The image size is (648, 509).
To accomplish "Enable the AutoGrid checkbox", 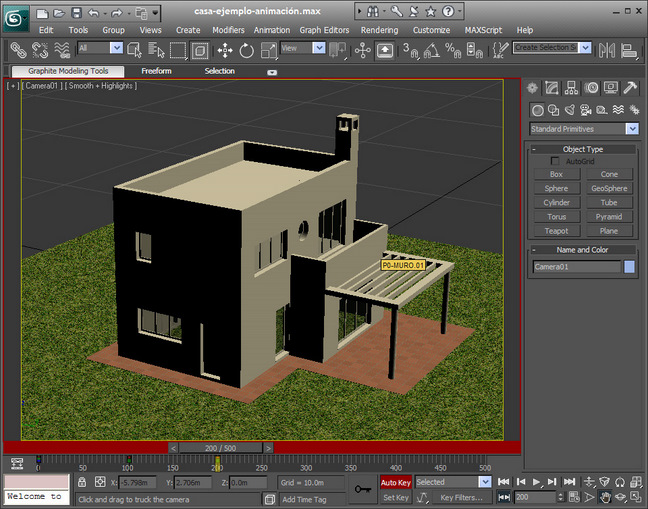I will point(556,161).
